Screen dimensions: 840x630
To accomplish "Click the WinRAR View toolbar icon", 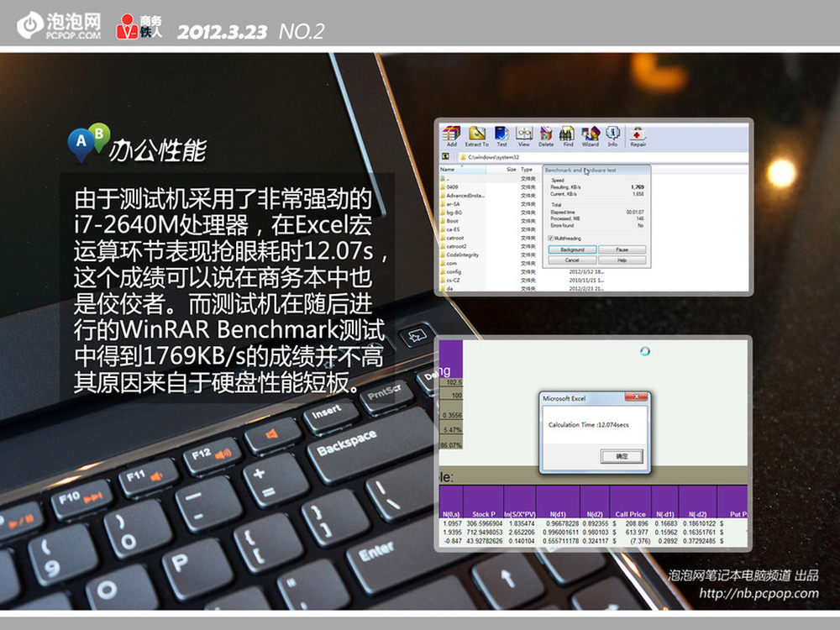I will (x=524, y=136).
